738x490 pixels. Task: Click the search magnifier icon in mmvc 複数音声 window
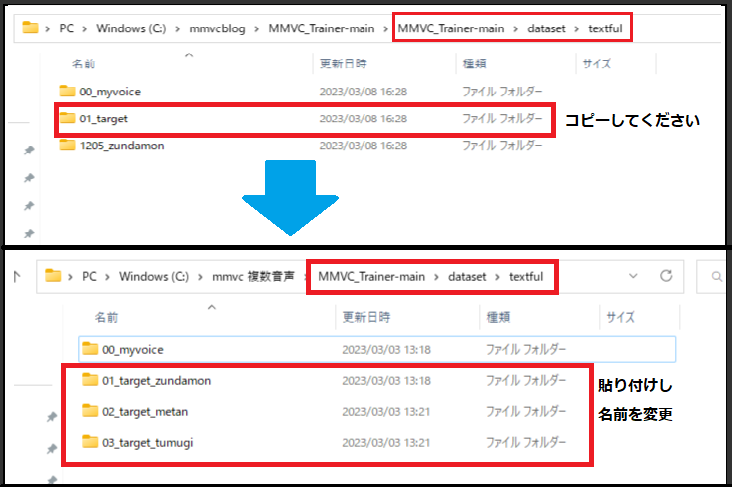[x=716, y=276]
